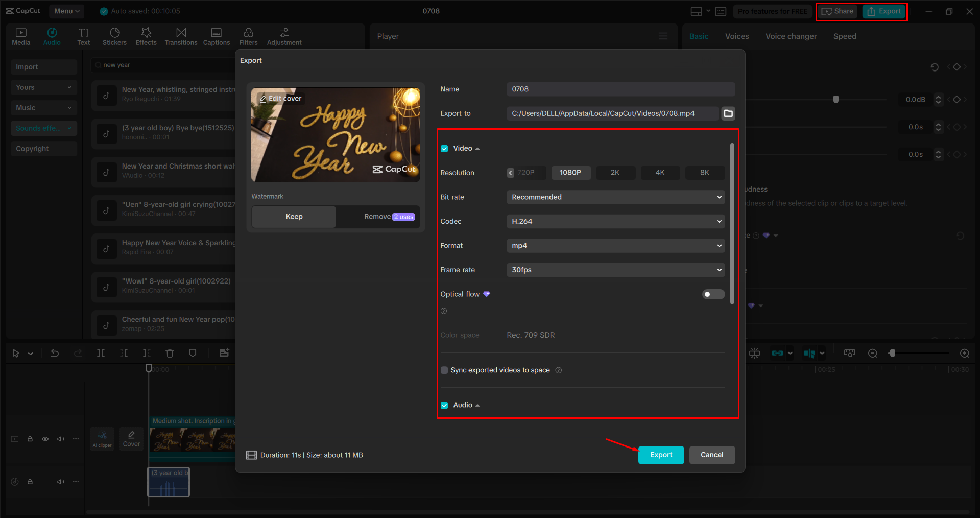Image resolution: width=980 pixels, height=518 pixels.
Task: Click the marker shield icon in timeline toolbar
Action: (x=193, y=353)
